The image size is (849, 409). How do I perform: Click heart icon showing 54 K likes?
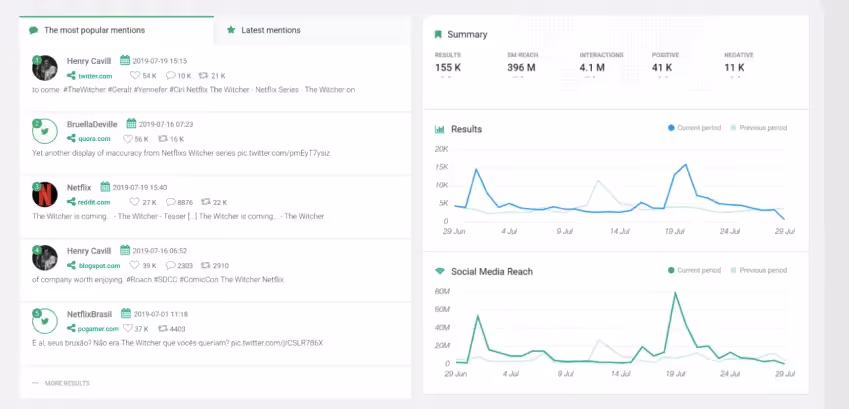pos(135,76)
